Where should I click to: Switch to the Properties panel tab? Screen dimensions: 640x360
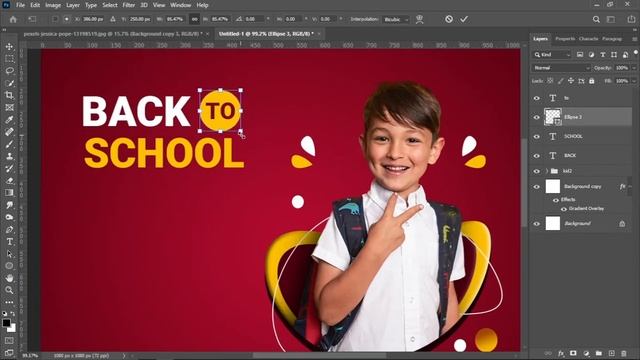click(565, 39)
